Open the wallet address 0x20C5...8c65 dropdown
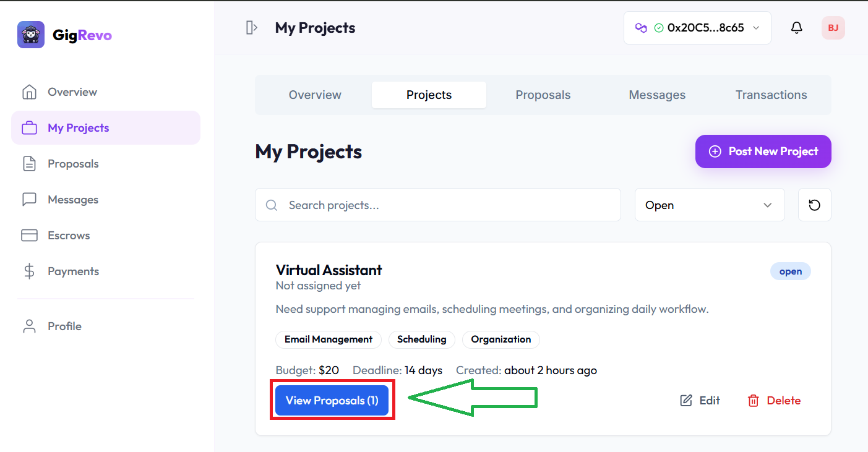The width and height of the screenshot is (868, 452). [x=697, y=27]
